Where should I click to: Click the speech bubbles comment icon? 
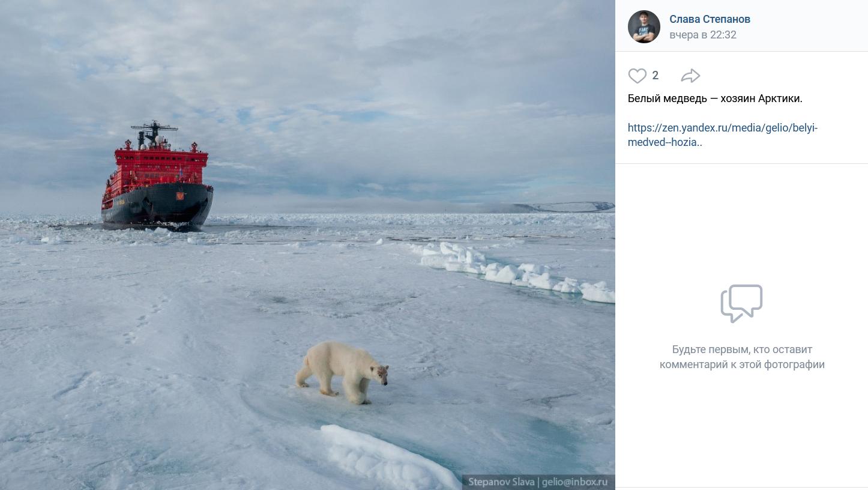[x=741, y=303]
